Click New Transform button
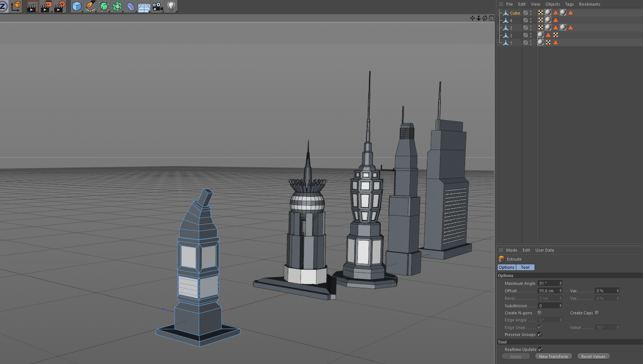The height and width of the screenshot is (364, 643). pyautogui.click(x=553, y=357)
